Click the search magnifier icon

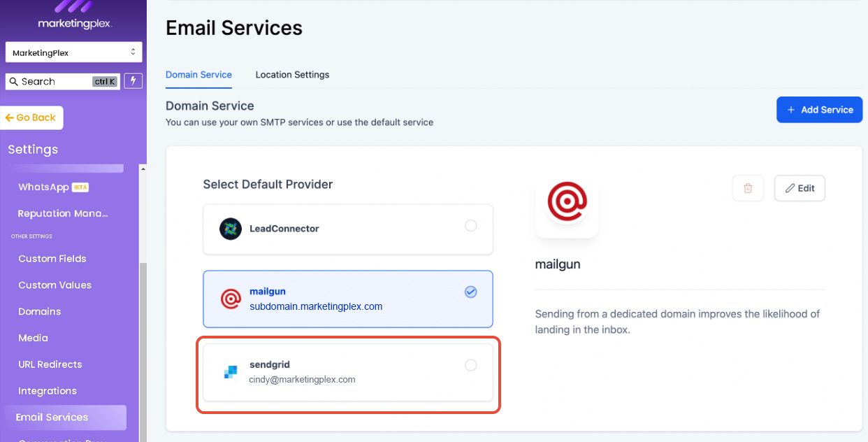(x=13, y=82)
